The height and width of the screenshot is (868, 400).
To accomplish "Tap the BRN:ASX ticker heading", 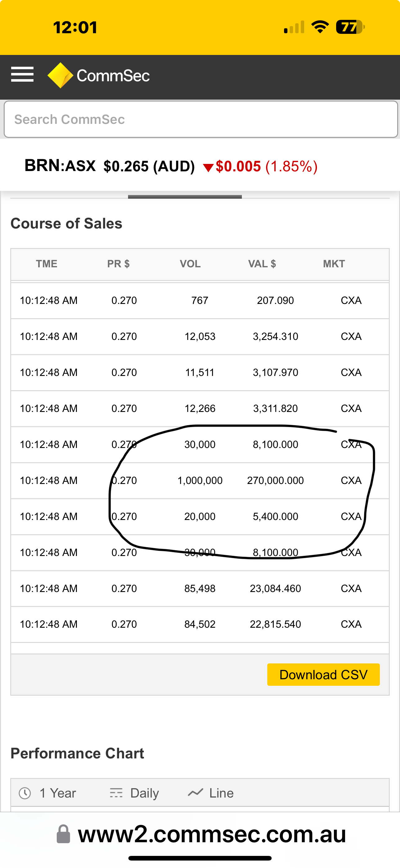I will (x=60, y=166).
